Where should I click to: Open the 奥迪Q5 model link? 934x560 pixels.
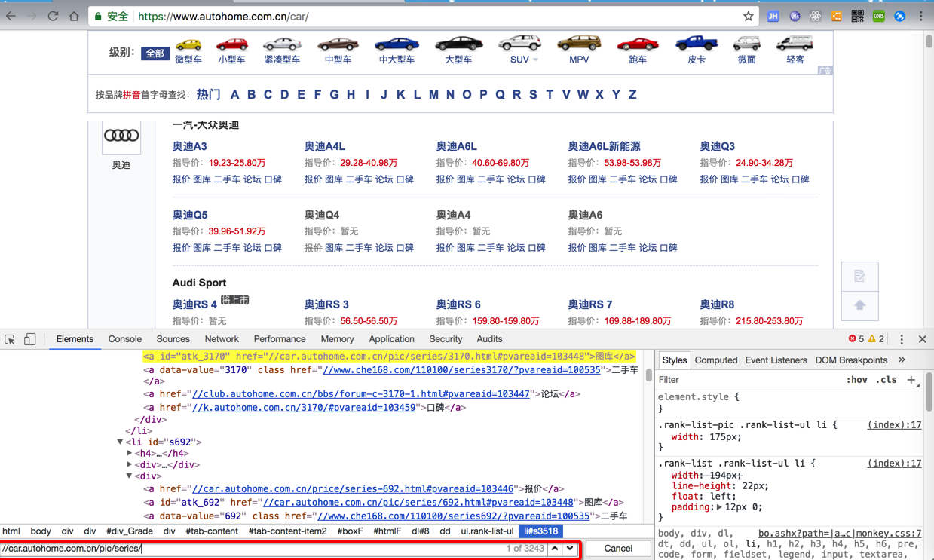coord(190,215)
